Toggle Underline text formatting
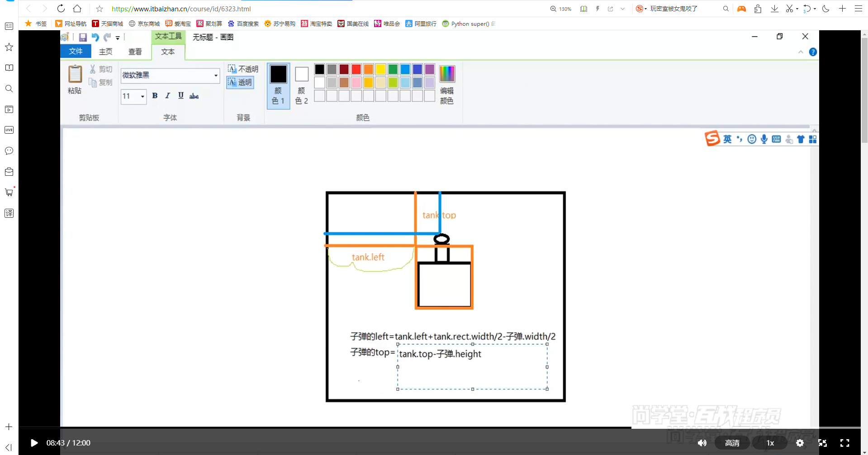Image resolution: width=868 pixels, height=455 pixels. pos(181,96)
